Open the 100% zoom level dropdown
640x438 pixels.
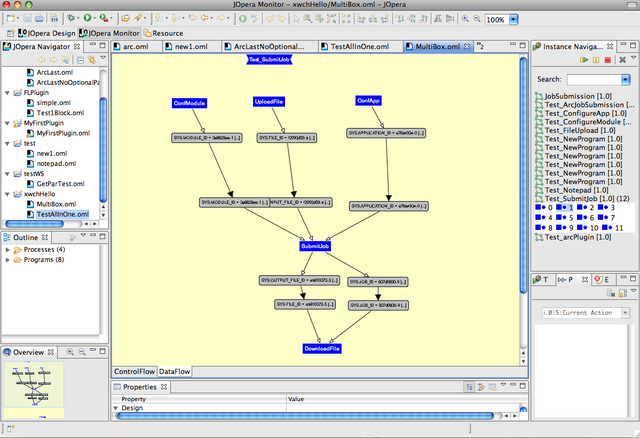[x=513, y=20]
